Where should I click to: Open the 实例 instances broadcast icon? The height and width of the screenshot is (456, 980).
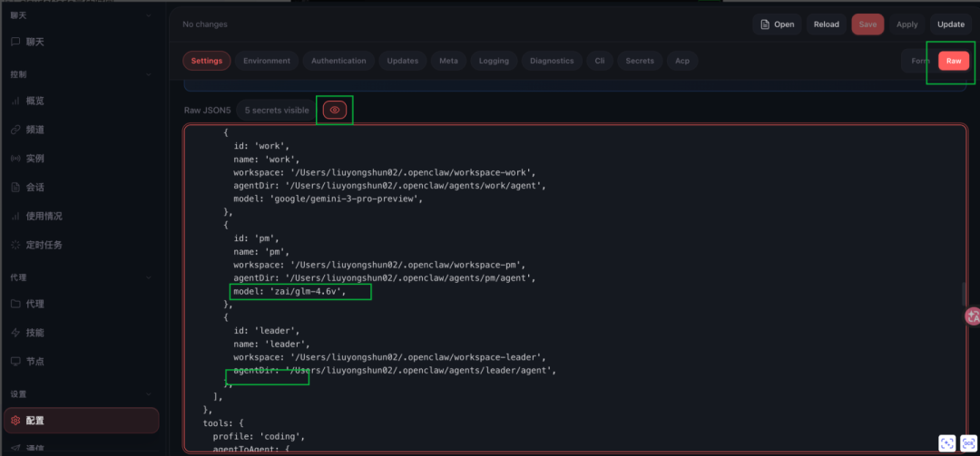click(x=15, y=159)
